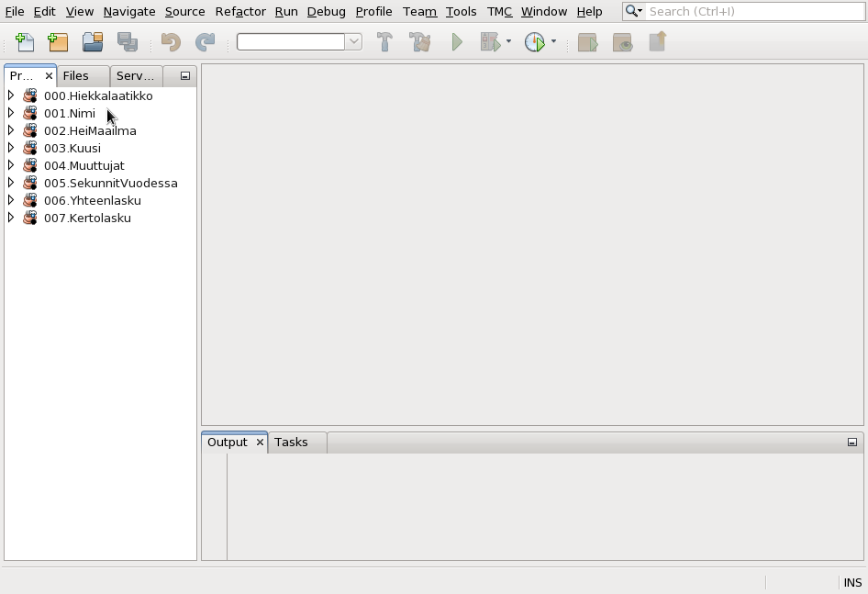Viewport: 868px width, 594px height.
Task: Expand the 007.Kertolasku project node
Action: tap(11, 218)
